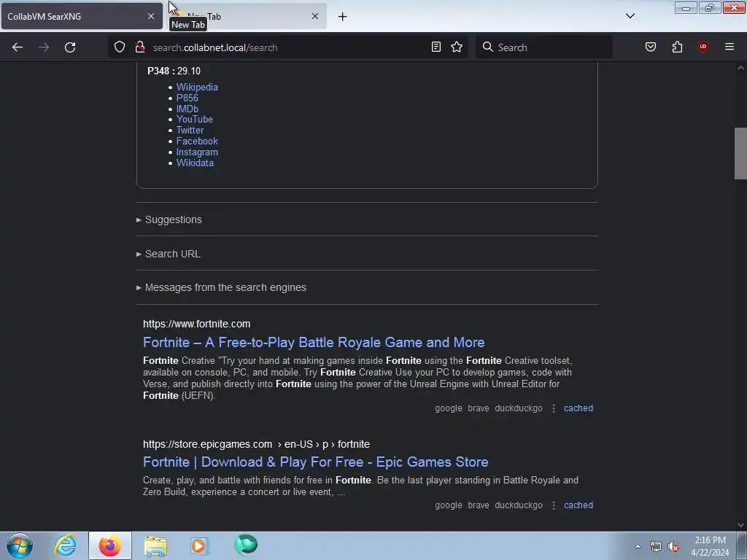Click the address bar URL field
This screenshot has width=747, height=560.
click(x=288, y=47)
